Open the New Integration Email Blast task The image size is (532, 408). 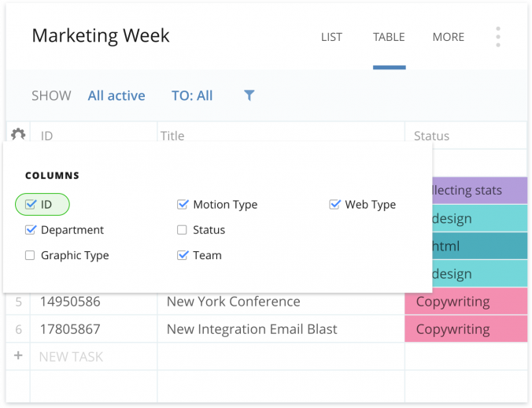click(251, 329)
